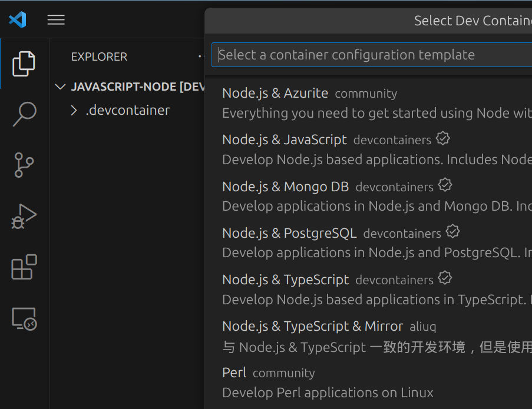532x409 pixels.
Task: Pick the Node.js & TypeScript & Mirror template
Action: [x=312, y=326]
